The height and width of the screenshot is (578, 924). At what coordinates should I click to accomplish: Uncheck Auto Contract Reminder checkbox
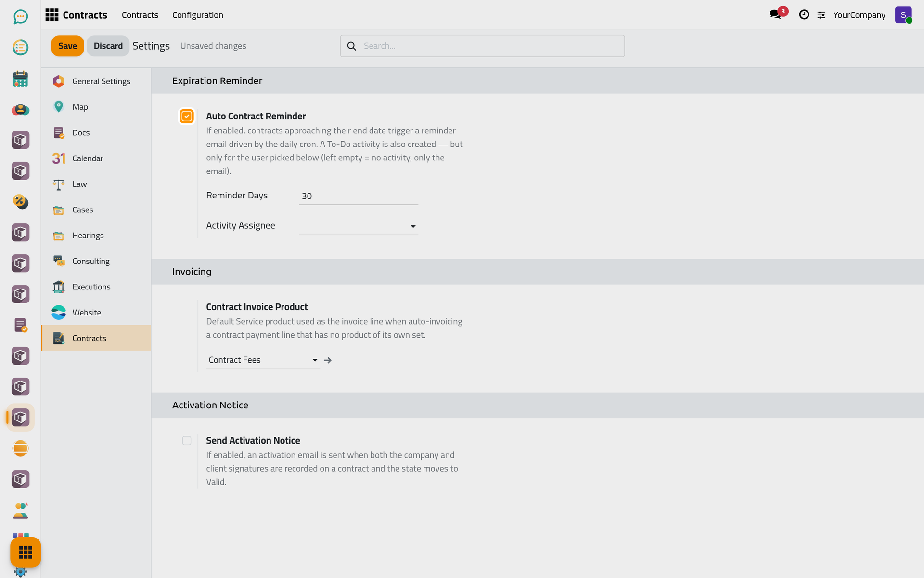187,116
